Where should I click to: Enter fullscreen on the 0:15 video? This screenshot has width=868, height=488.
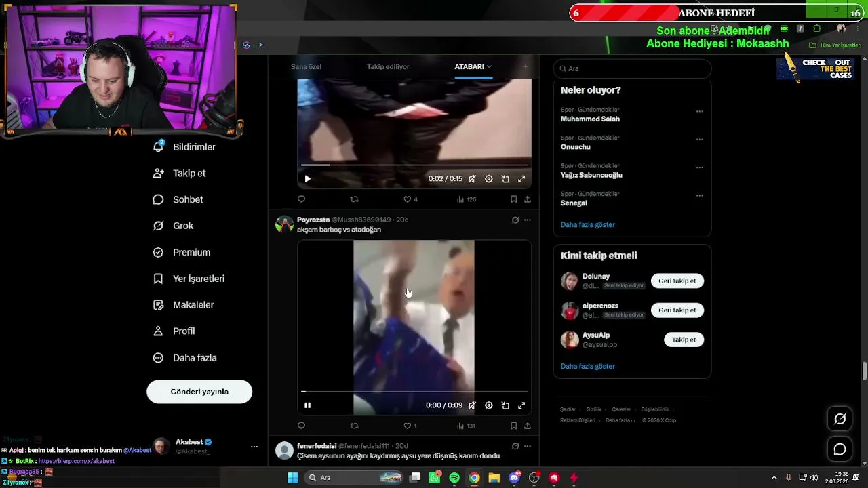(521, 179)
